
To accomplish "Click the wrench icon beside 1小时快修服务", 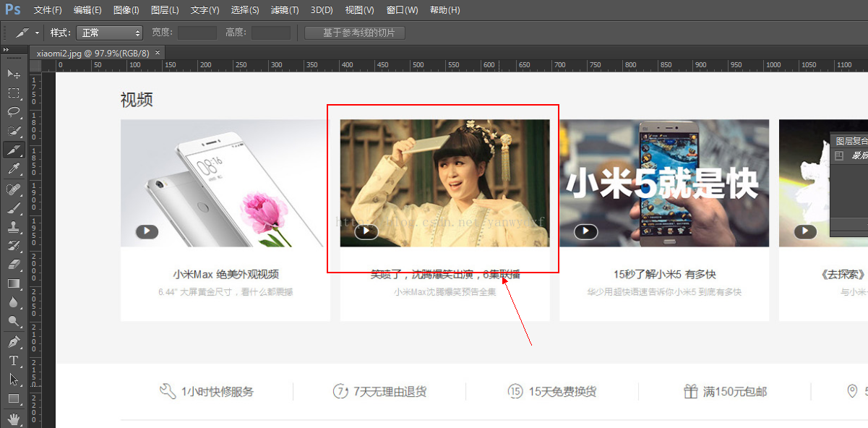I will 168,391.
